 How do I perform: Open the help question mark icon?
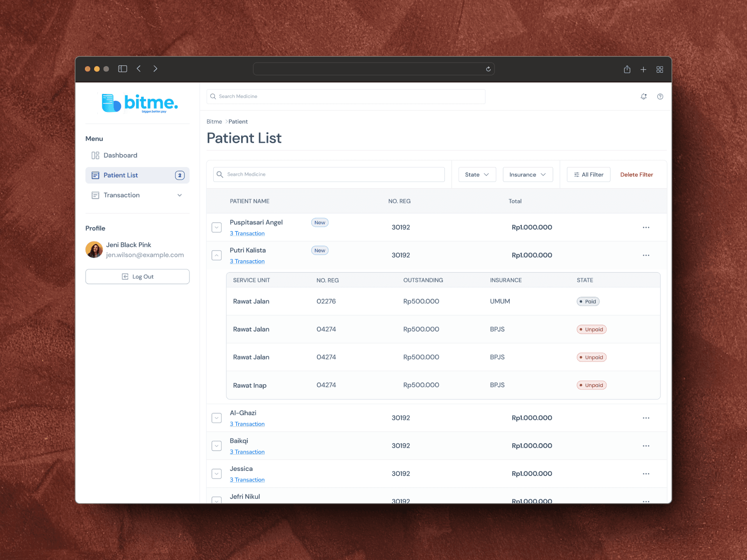(x=660, y=96)
